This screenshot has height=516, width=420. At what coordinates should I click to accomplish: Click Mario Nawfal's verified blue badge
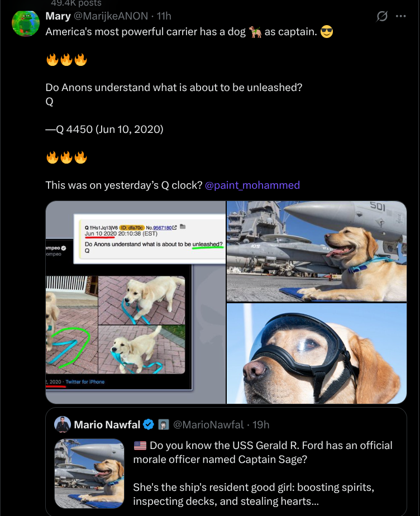(x=149, y=424)
